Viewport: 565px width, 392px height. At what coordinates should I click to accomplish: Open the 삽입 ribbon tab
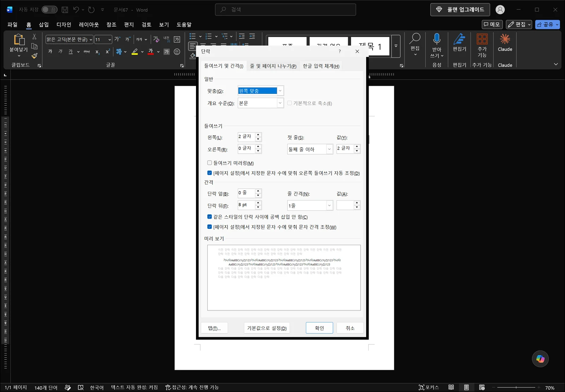pyautogui.click(x=44, y=24)
